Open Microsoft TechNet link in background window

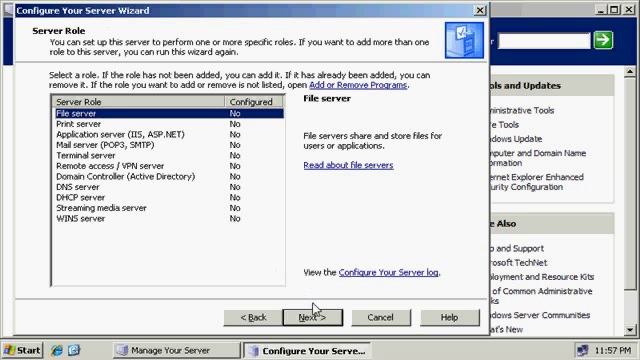518,262
